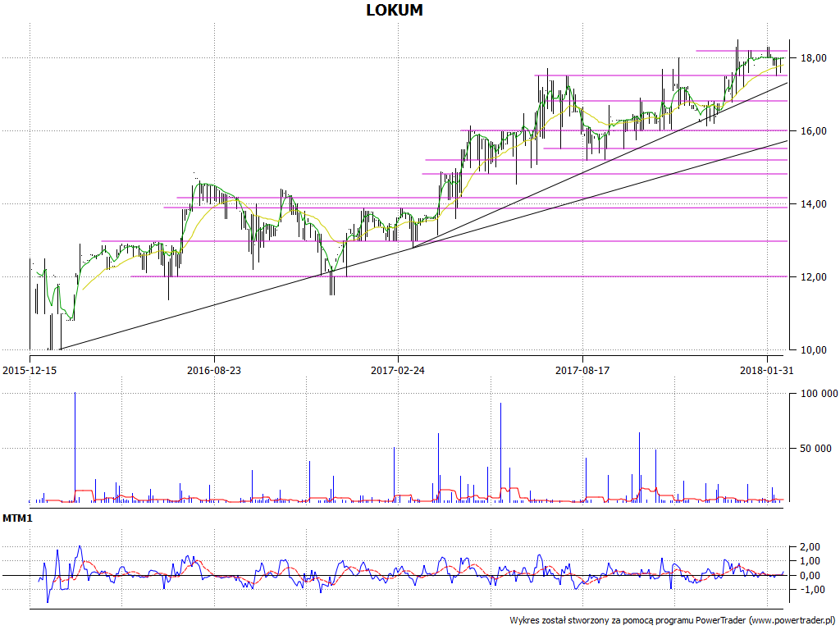Select the 16,00 price axis label

[813, 131]
